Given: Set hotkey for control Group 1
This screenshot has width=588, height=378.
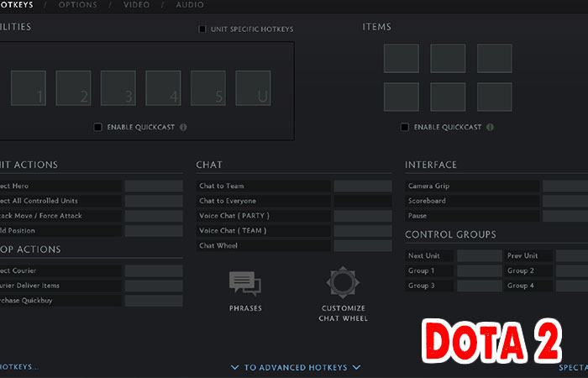Looking at the screenshot, I should click(479, 270).
